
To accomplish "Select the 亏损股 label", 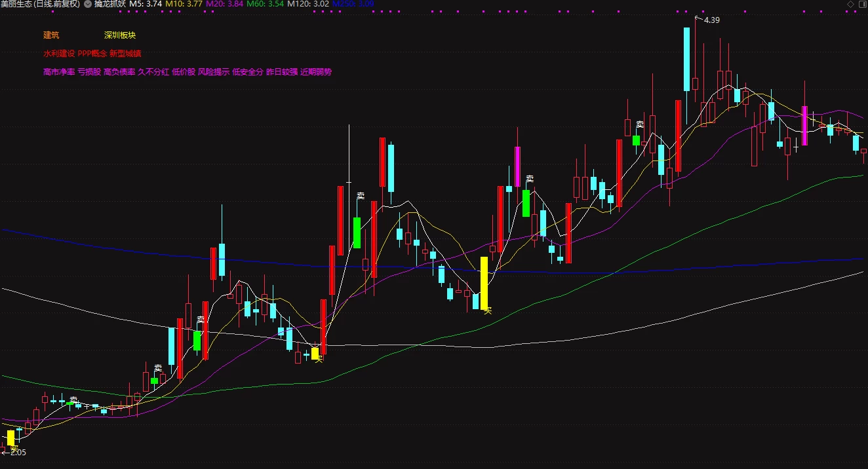I will coord(89,72).
